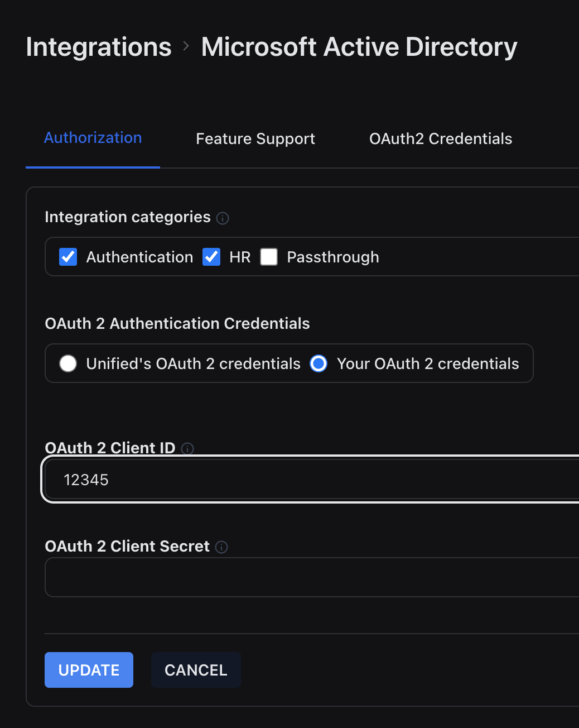Navigate back via the Integrations breadcrumb link
The image size is (579, 728).
(x=99, y=47)
